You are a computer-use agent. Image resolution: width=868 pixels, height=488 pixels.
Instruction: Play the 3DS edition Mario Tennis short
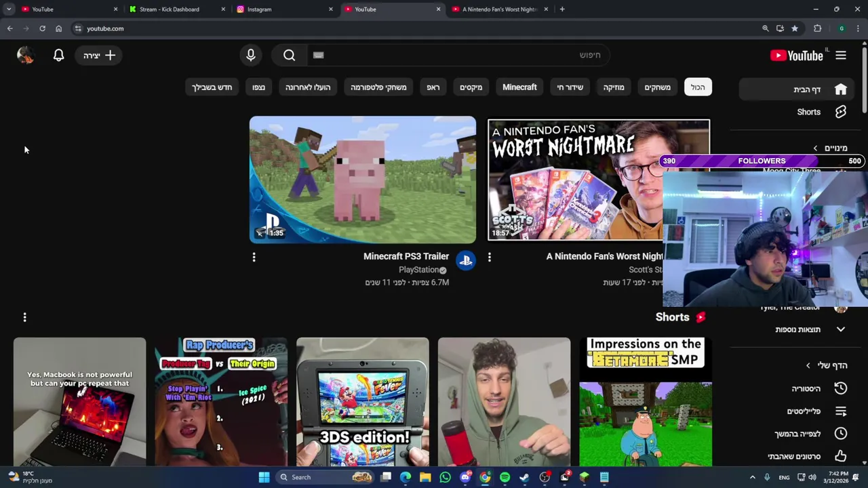coord(363,402)
